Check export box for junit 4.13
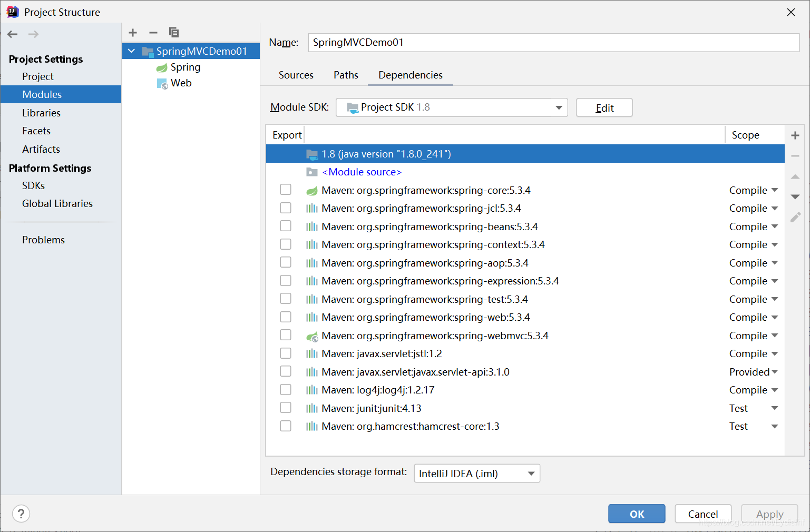This screenshot has height=532, width=810. point(286,408)
